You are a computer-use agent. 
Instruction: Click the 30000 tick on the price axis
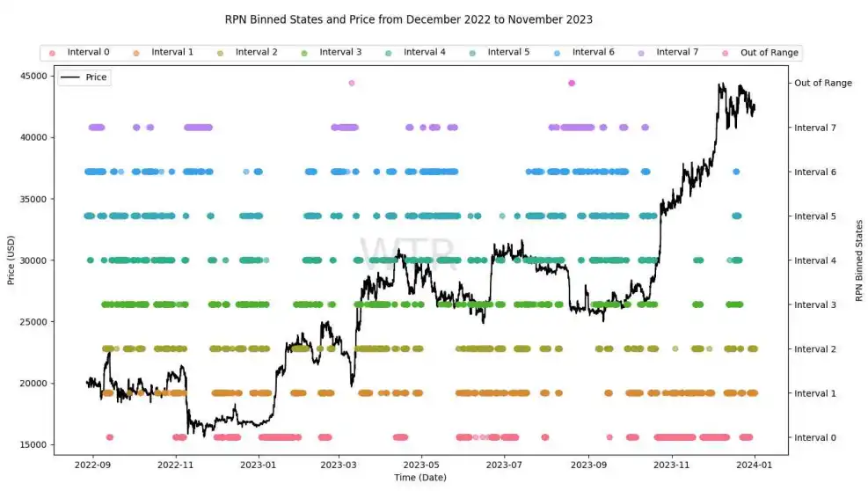tap(33, 260)
